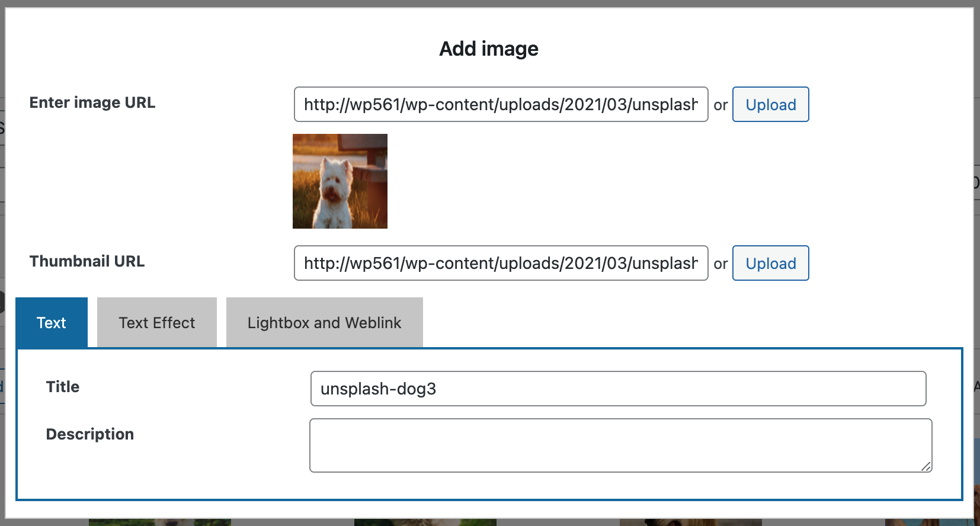The image size is (980, 526).
Task: Click the "Add image" dialog heading
Action: point(489,49)
